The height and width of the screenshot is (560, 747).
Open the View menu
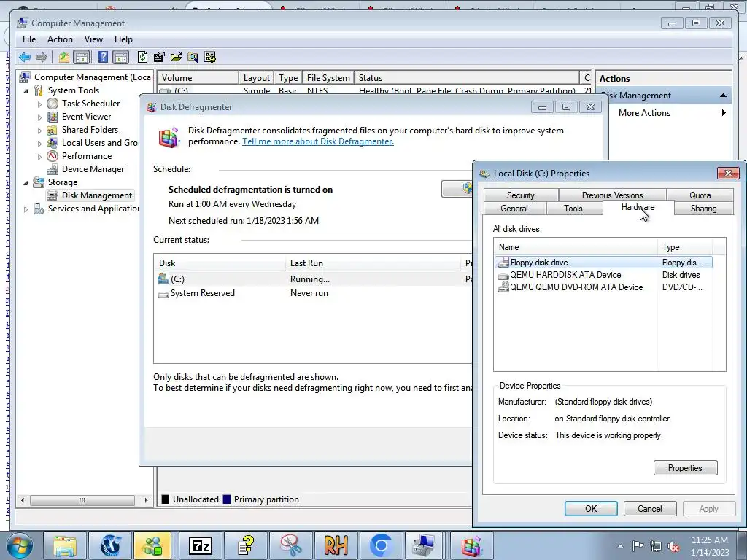coord(93,39)
